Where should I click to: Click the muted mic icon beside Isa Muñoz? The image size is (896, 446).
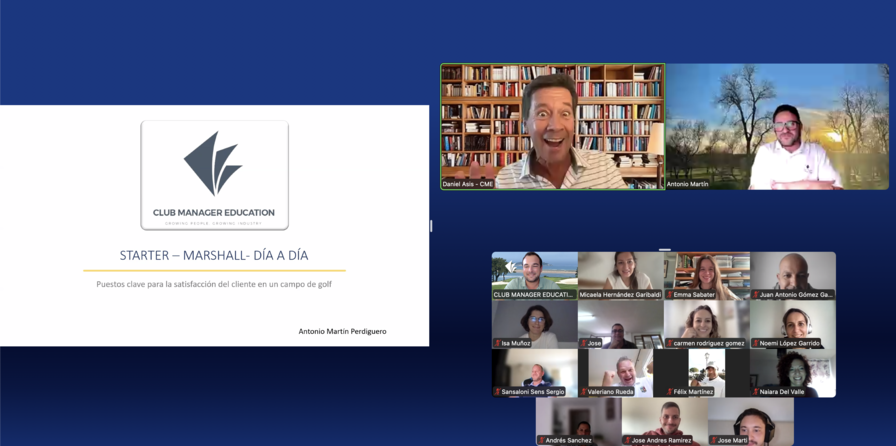[497, 343]
